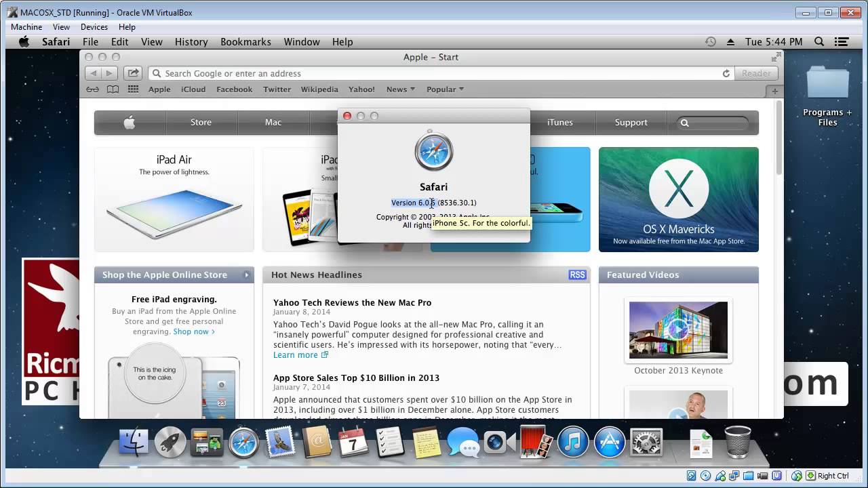Open the History menu
Screen dimensions: 868x488
pyautogui.click(x=191, y=42)
